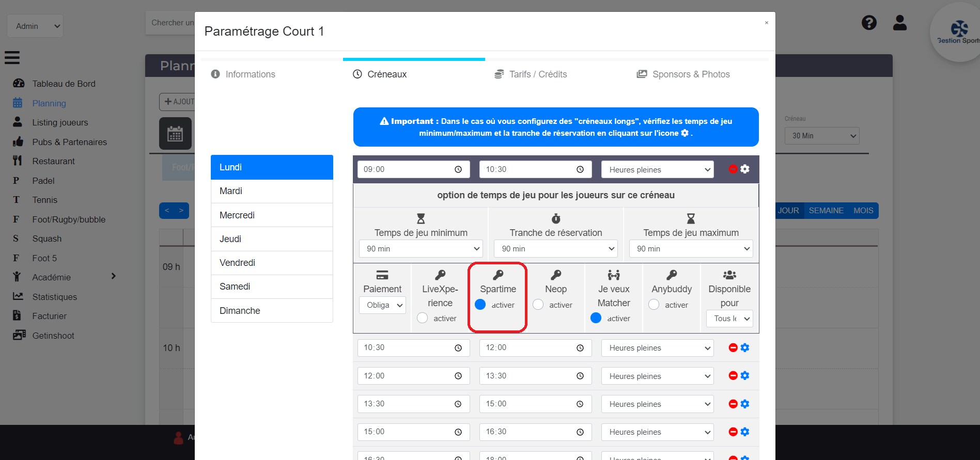The height and width of the screenshot is (460, 980).
Task: Open Planning in the sidebar
Action: 49,103
